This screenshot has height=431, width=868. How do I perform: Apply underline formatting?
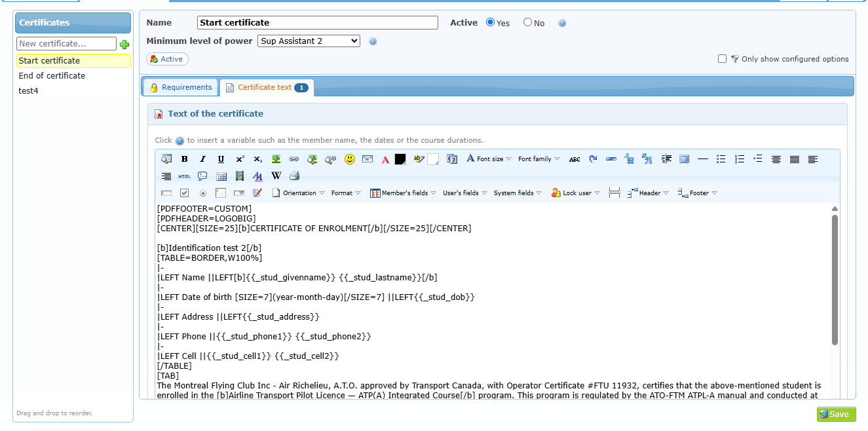coord(221,159)
